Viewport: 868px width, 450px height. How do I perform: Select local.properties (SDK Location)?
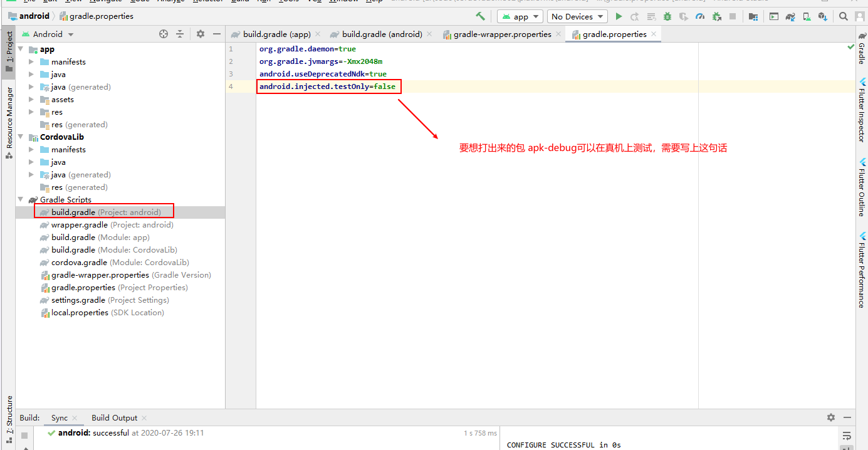(x=120, y=312)
